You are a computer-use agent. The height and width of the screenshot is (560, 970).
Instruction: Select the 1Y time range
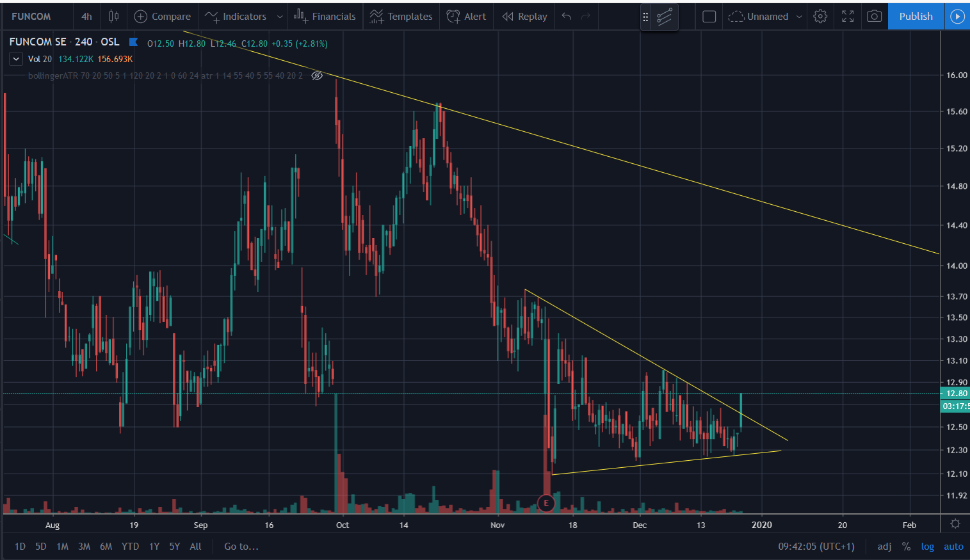click(154, 546)
